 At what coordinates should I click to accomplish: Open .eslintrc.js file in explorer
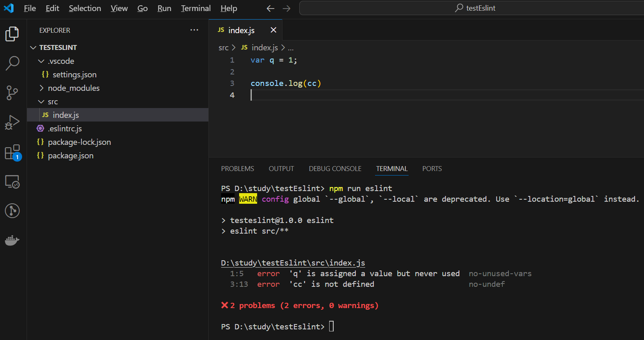pyautogui.click(x=65, y=129)
